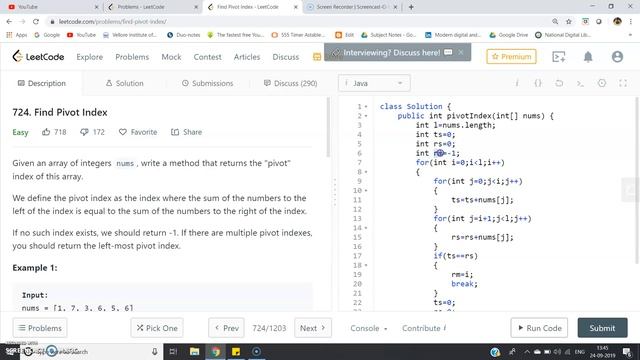Open Task View in taskbar
The width and height of the screenshot is (640, 360).
(x=173, y=351)
